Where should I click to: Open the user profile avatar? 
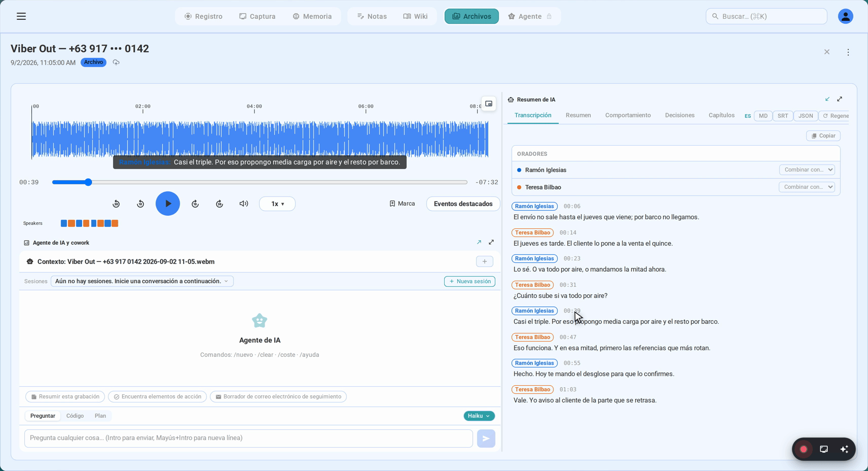[x=845, y=16]
